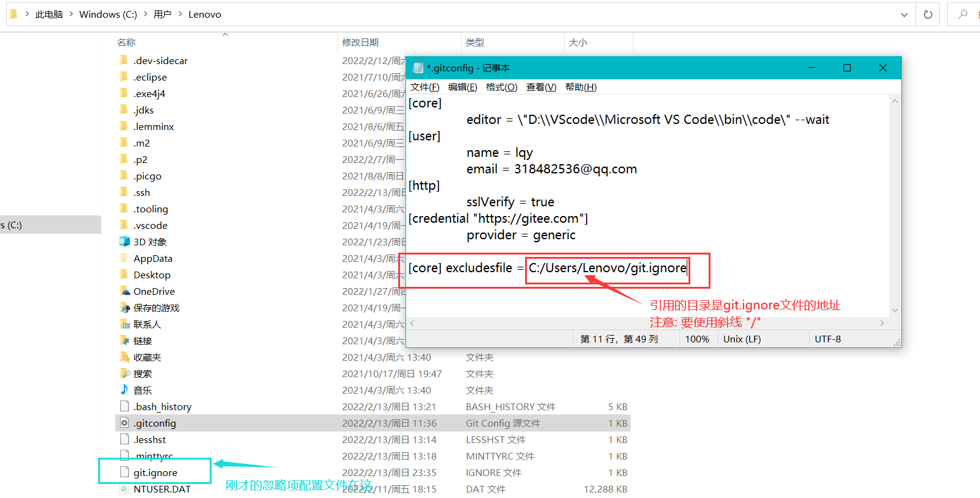Select the .picgo folder icon

coord(124,176)
